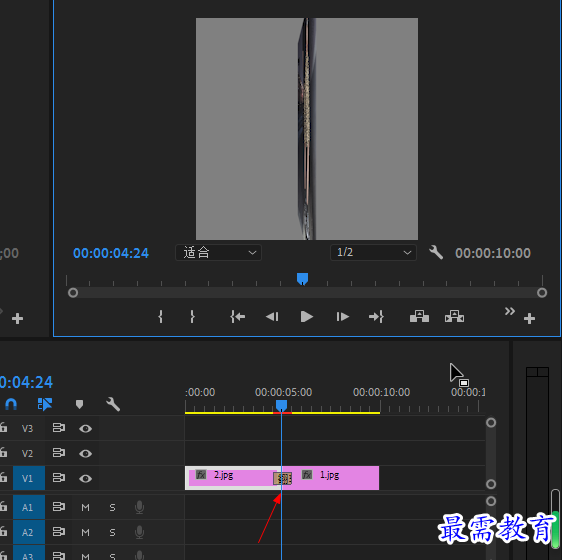Enable voice-over record on A1
The image size is (562, 560).
pyautogui.click(x=139, y=507)
